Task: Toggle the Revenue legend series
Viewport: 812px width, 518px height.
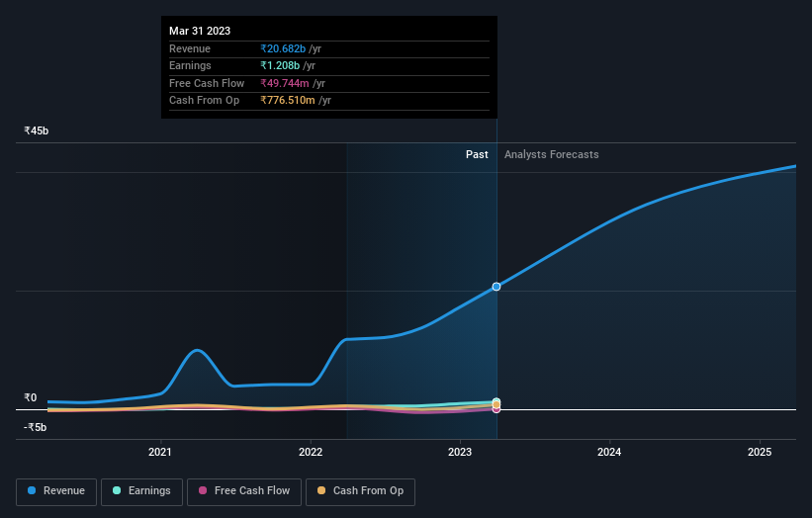Action: tap(56, 491)
